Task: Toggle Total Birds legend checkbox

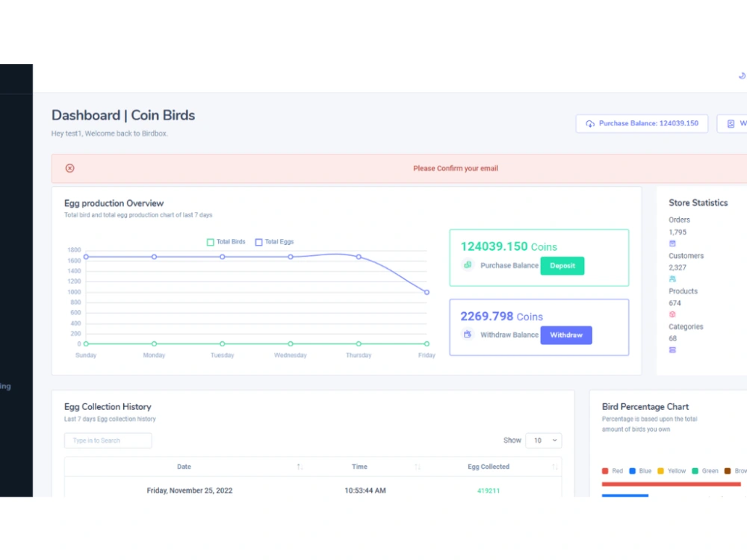Action: [x=210, y=242]
